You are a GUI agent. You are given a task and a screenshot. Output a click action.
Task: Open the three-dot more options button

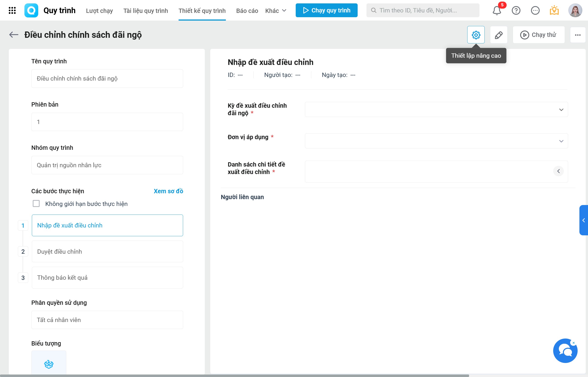(x=578, y=35)
